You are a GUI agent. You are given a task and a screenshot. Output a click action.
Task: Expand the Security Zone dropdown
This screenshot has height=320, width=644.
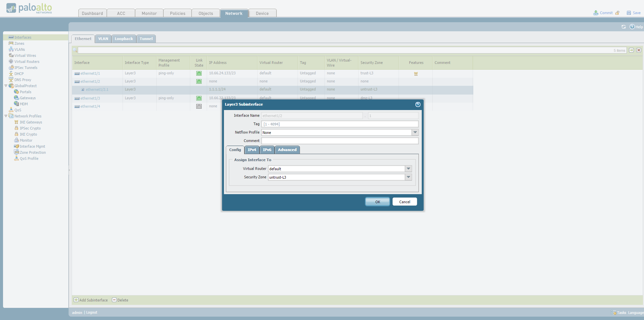408,177
